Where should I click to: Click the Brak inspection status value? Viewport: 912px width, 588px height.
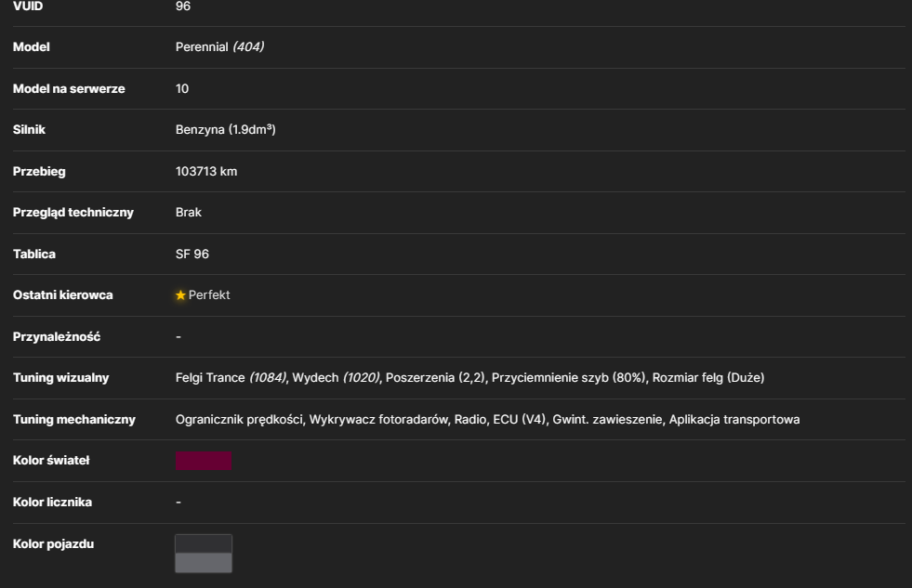(x=189, y=213)
